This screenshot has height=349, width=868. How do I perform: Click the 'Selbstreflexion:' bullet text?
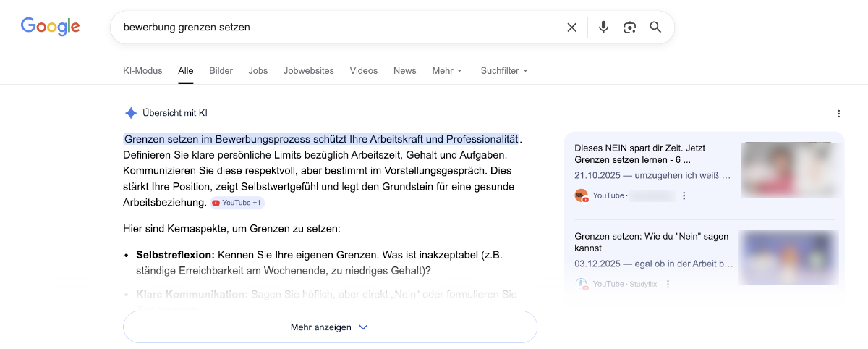pos(175,255)
